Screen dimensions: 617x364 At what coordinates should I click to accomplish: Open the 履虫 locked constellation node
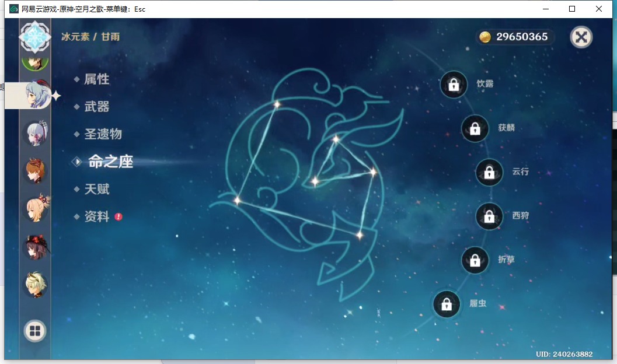click(x=447, y=304)
